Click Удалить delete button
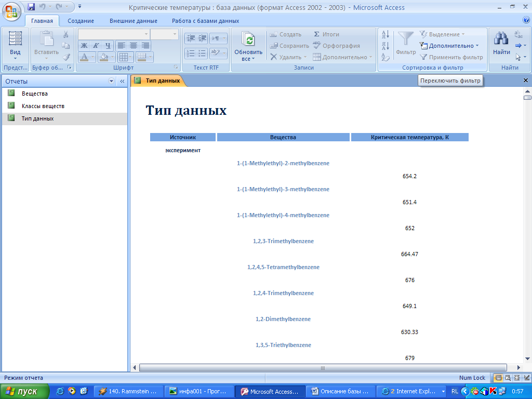This screenshot has width=532, height=399. tap(288, 57)
